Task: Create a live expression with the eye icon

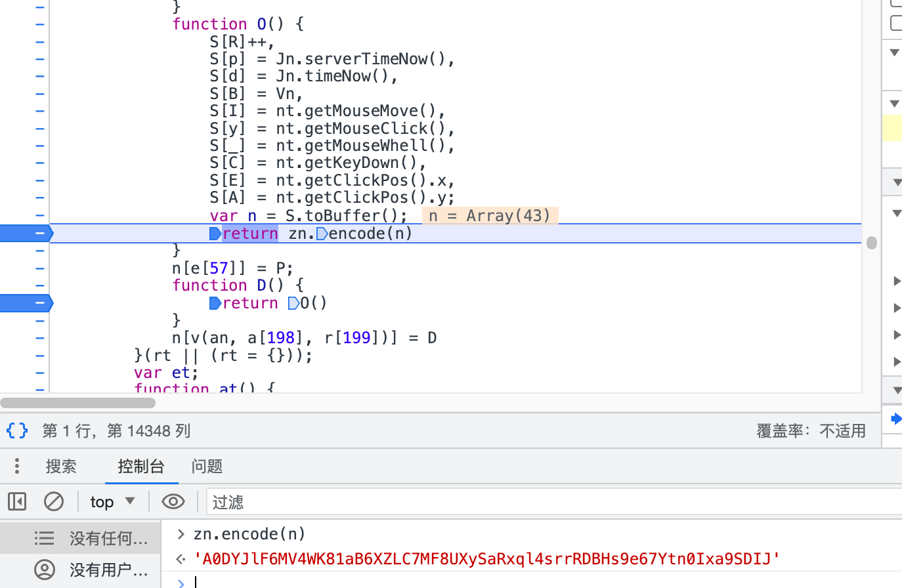Action: 173,502
